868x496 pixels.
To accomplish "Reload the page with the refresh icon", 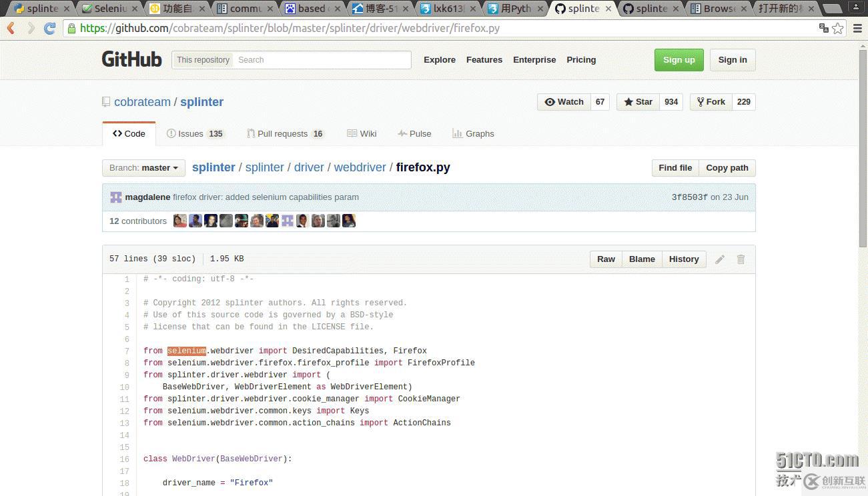I will point(49,28).
